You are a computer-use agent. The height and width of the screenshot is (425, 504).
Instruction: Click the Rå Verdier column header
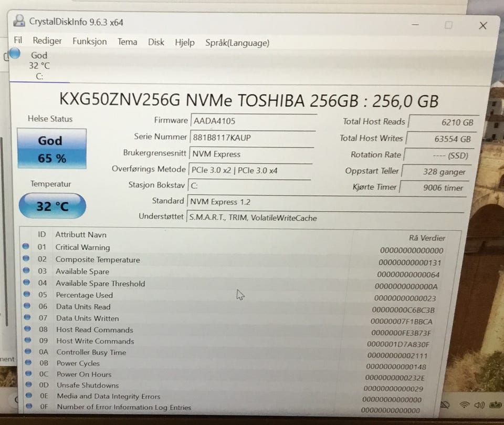pyautogui.click(x=427, y=238)
